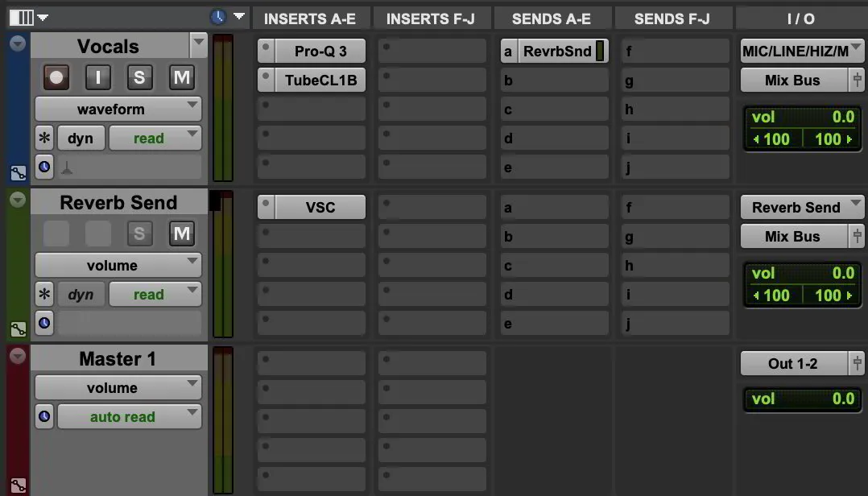The width and height of the screenshot is (868, 496).
Task: Open the Pro-Q 3 plugin on Vocals
Action: click(x=319, y=50)
